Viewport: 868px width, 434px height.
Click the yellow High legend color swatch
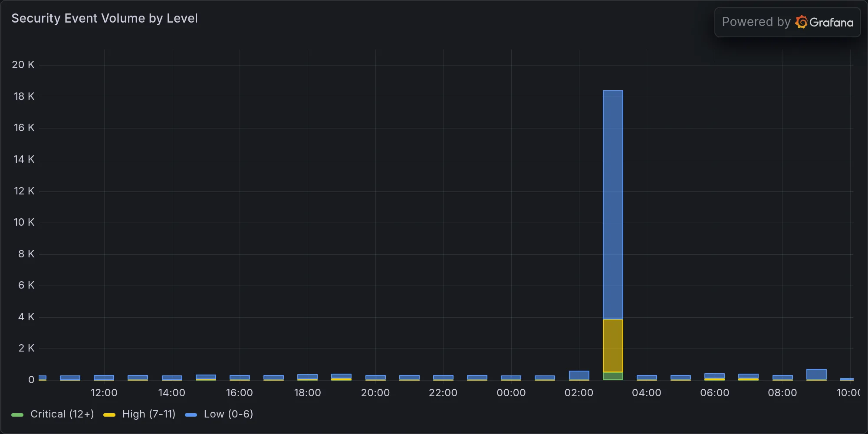pos(109,415)
